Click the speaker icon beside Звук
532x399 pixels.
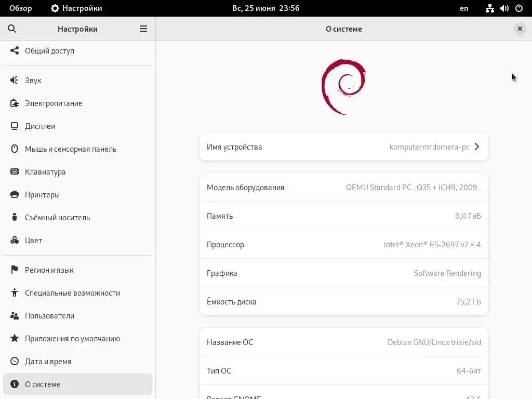point(14,81)
